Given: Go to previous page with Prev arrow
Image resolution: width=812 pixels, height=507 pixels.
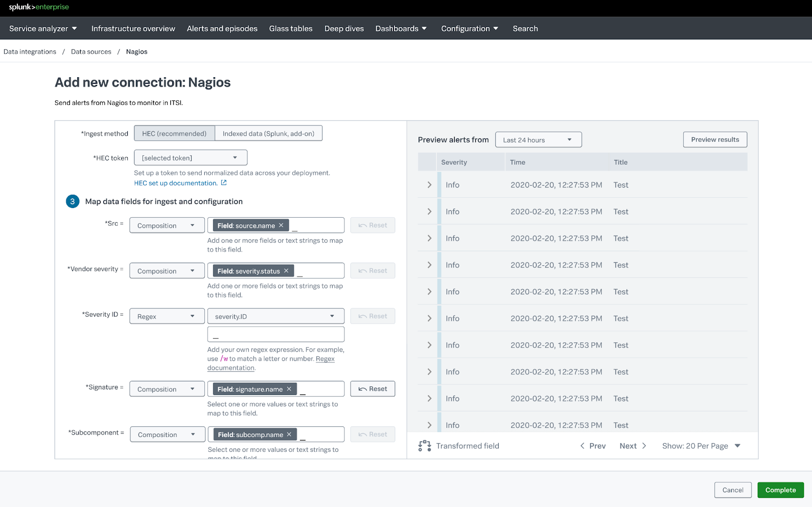Looking at the screenshot, I should 593,446.
